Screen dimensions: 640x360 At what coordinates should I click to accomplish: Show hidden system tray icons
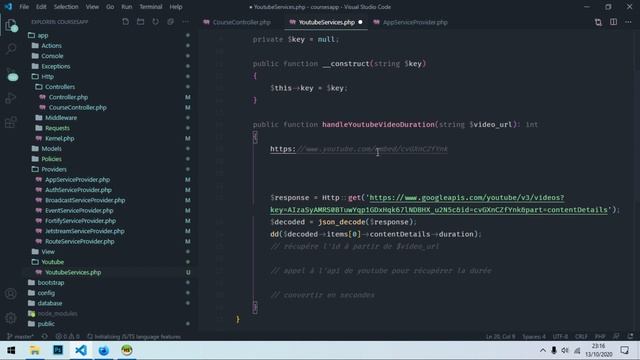[542, 350]
